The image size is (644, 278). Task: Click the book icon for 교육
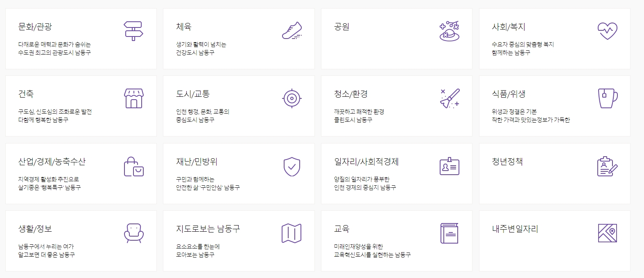coord(450,233)
